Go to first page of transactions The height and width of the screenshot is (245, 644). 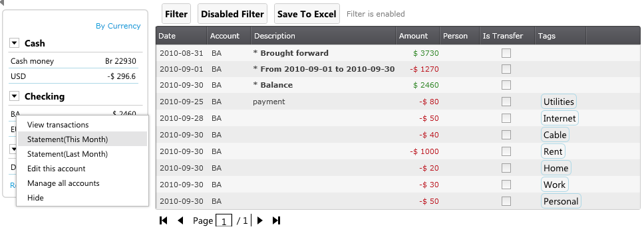click(x=163, y=220)
